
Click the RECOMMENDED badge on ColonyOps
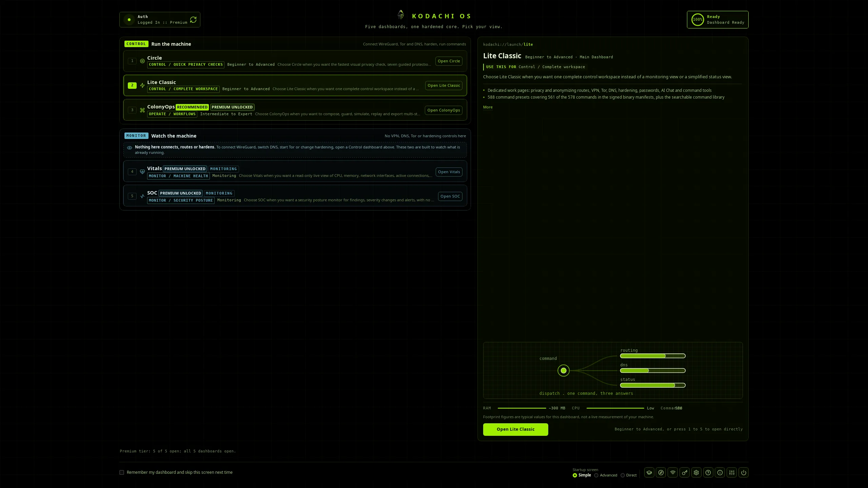[192, 107]
